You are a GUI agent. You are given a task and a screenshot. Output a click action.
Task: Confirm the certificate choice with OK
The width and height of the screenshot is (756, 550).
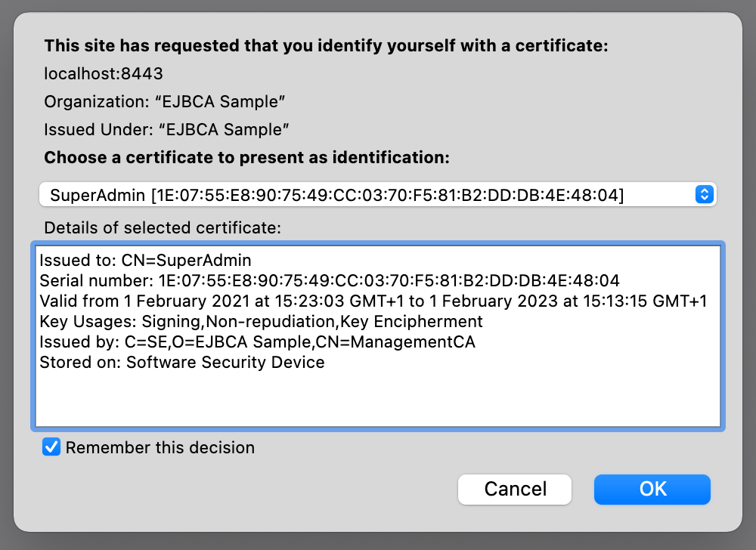pos(652,490)
